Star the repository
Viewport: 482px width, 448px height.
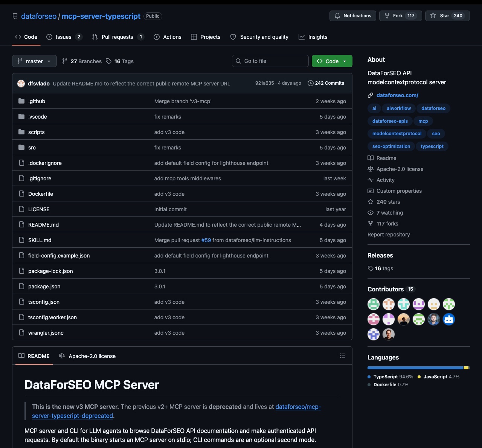[447, 16]
